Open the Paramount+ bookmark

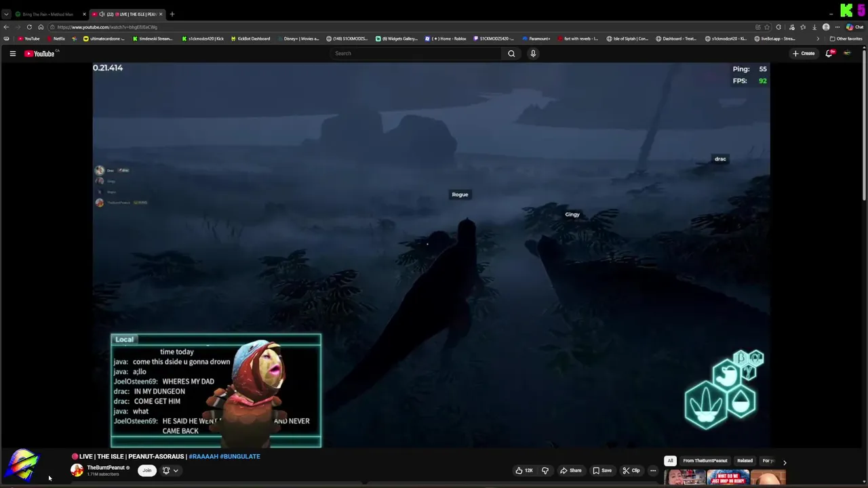pyautogui.click(x=536, y=39)
